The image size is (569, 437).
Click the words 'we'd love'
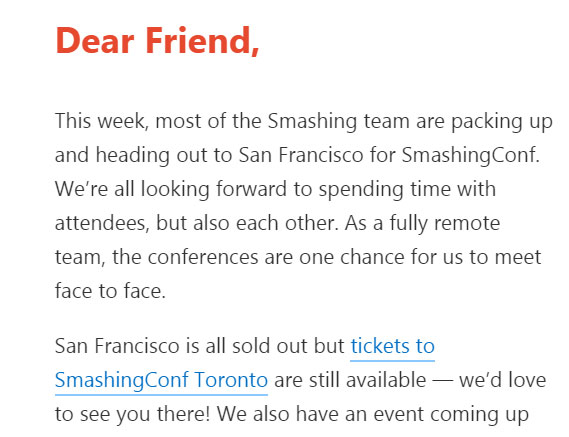click(x=503, y=380)
